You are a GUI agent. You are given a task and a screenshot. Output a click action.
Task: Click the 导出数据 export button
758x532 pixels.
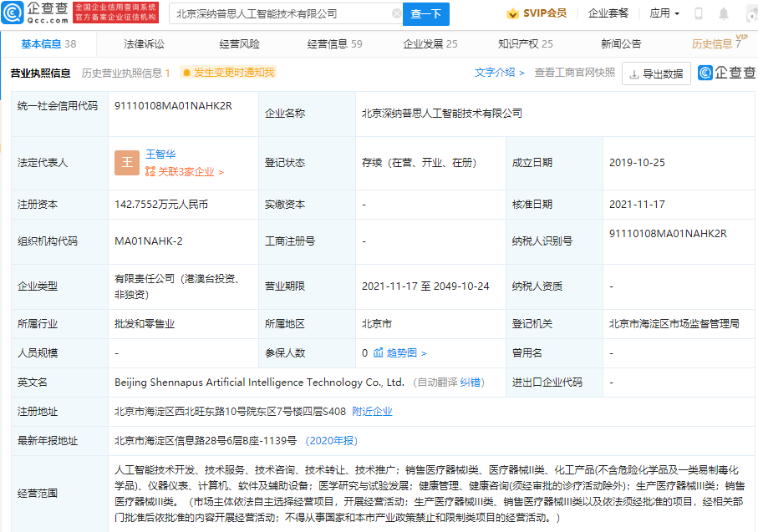(656, 73)
